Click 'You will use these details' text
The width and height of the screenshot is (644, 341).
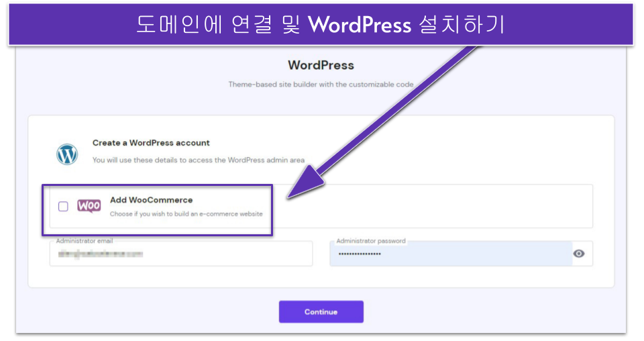(199, 160)
